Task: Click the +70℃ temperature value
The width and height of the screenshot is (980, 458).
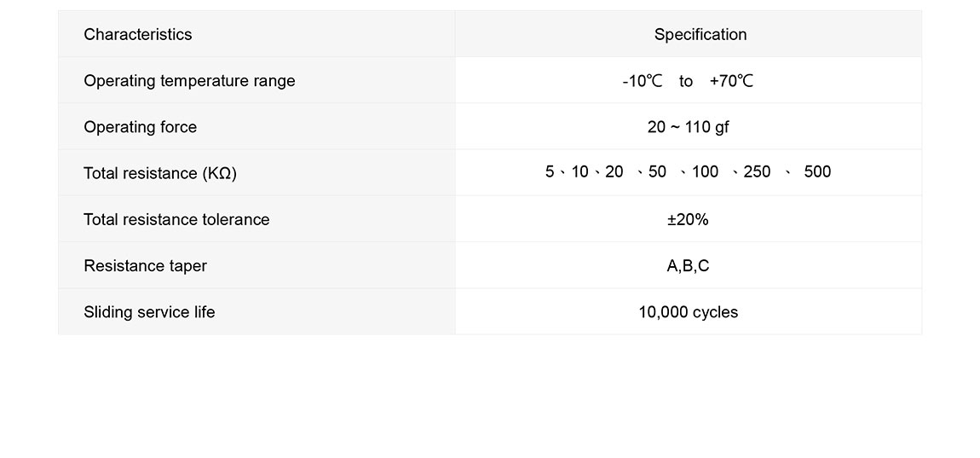Action: (731, 81)
